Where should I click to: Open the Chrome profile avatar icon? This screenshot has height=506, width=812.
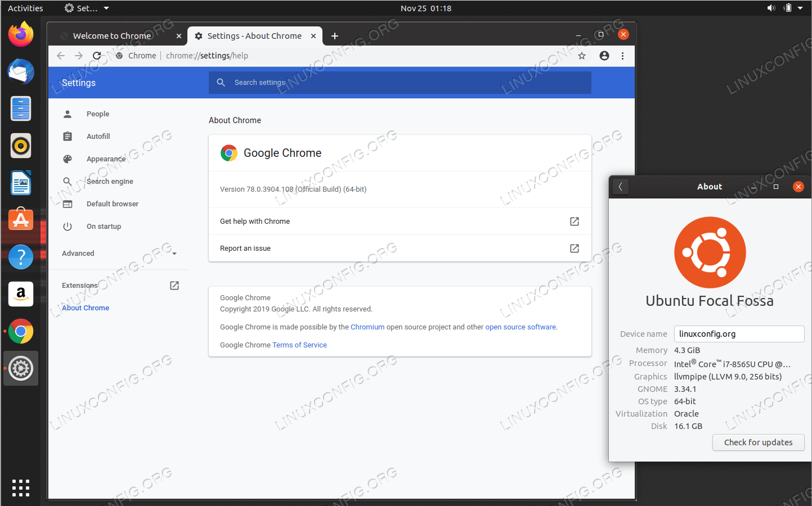point(604,56)
